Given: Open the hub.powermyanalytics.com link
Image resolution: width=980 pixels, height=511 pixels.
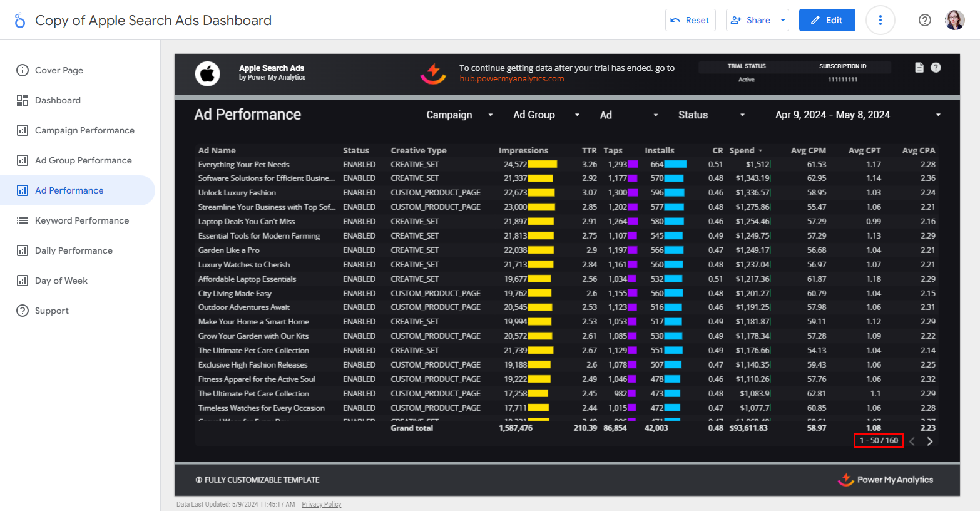Looking at the screenshot, I should pyautogui.click(x=511, y=79).
